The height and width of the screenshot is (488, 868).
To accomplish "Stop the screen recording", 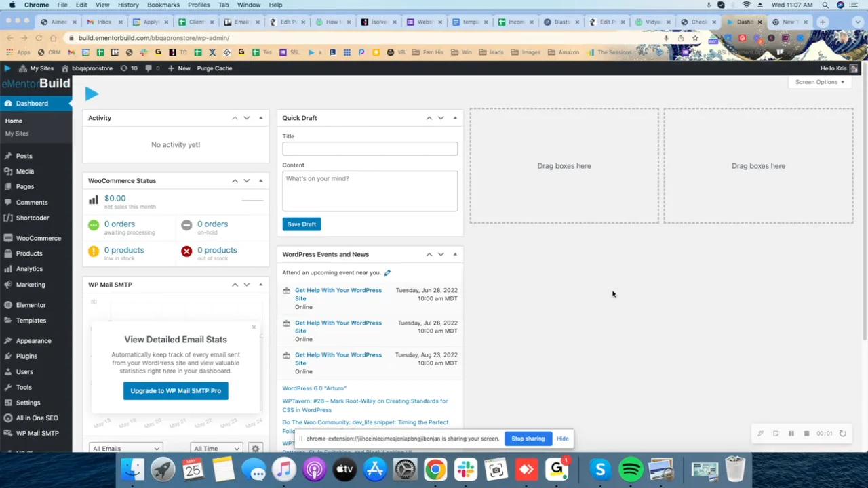I will (806, 434).
